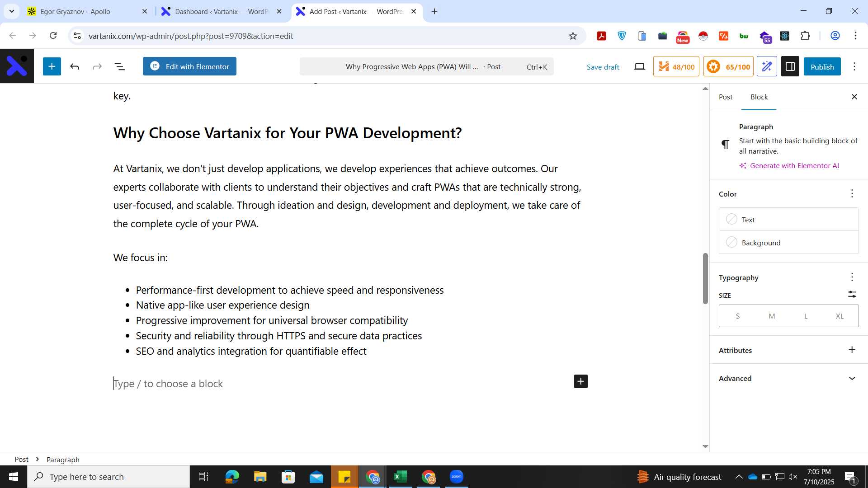This screenshot has width=868, height=488.
Task: Open the Text color picker
Action: click(788, 220)
